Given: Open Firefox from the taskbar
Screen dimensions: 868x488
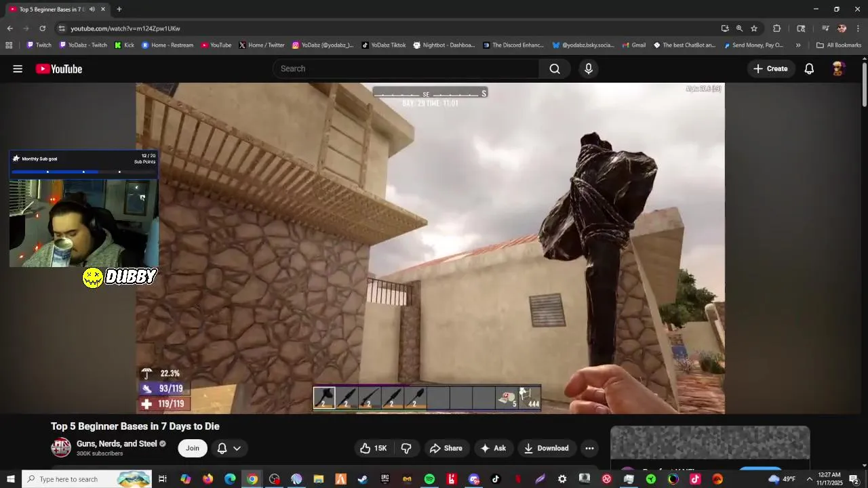Looking at the screenshot, I should [x=208, y=479].
